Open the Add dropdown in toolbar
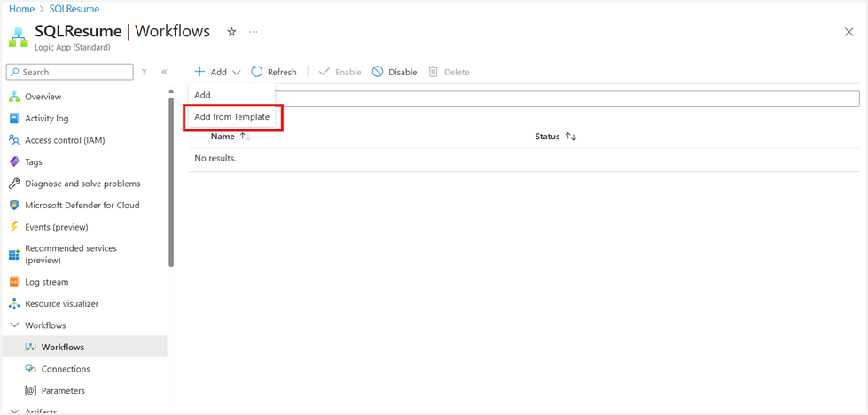868x415 pixels. [217, 72]
